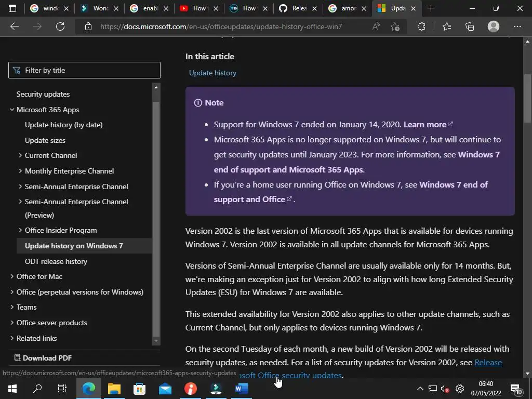Launch Microsoft Store from taskbar
Image resolution: width=532 pixels, height=399 pixels.
pyautogui.click(x=139, y=389)
